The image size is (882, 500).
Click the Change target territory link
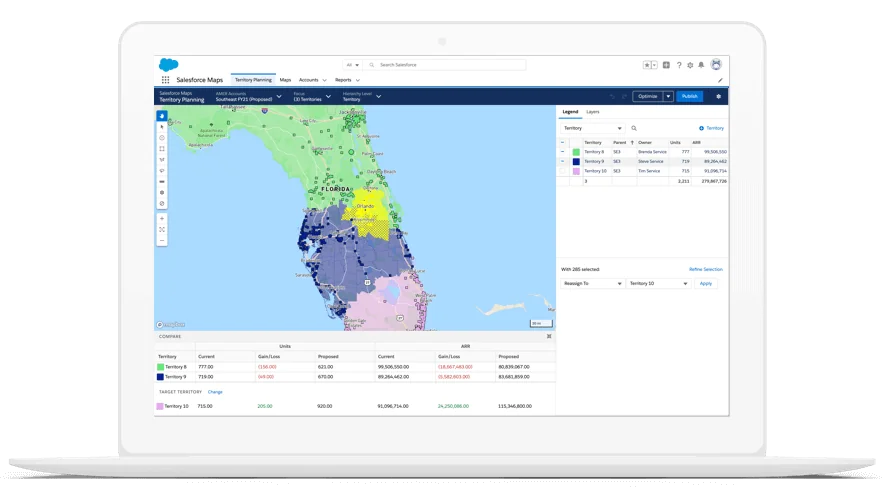tap(215, 392)
